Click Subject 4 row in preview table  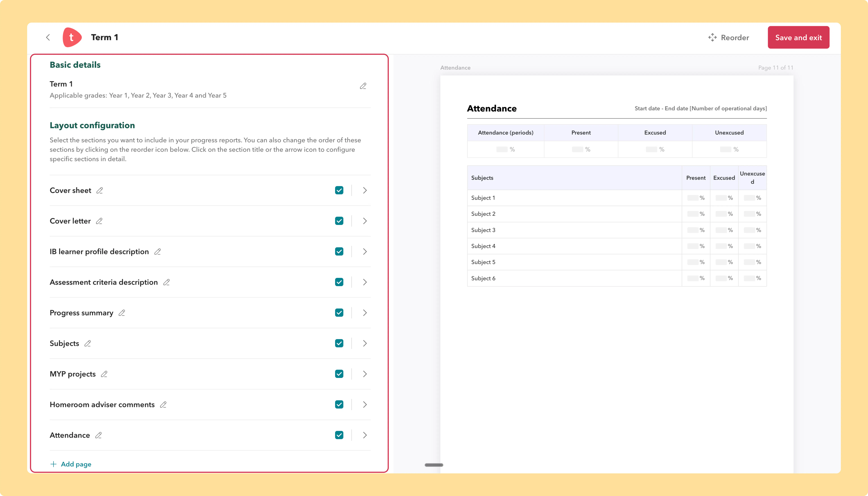[x=617, y=246]
